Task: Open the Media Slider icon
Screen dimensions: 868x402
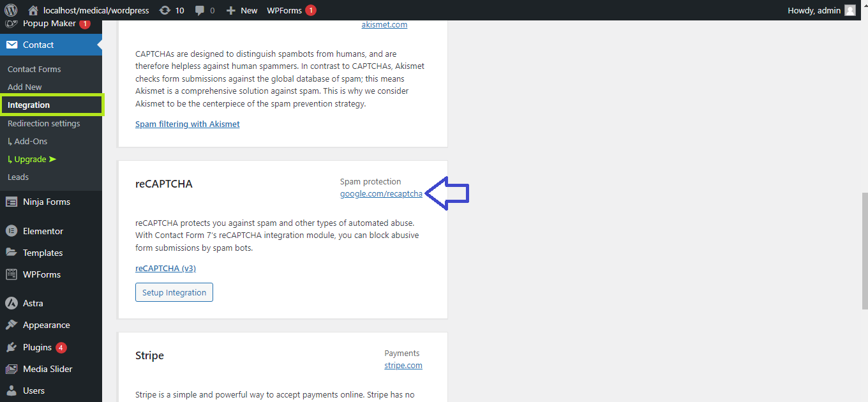Action: coord(11,369)
